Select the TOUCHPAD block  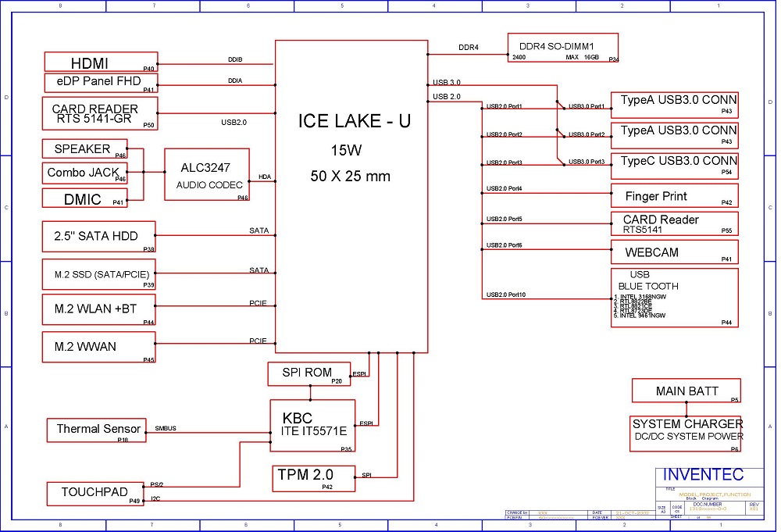pyautogui.click(x=95, y=493)
